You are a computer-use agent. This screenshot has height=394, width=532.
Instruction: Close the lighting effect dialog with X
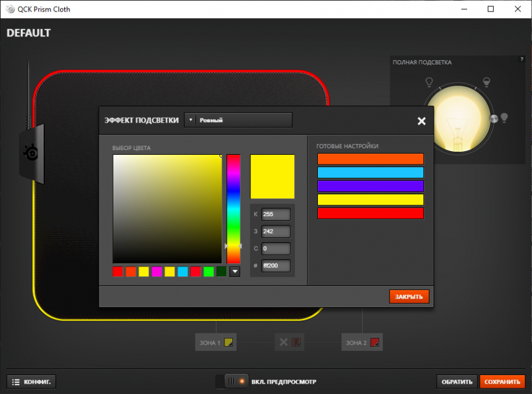(x=422, y=121)
